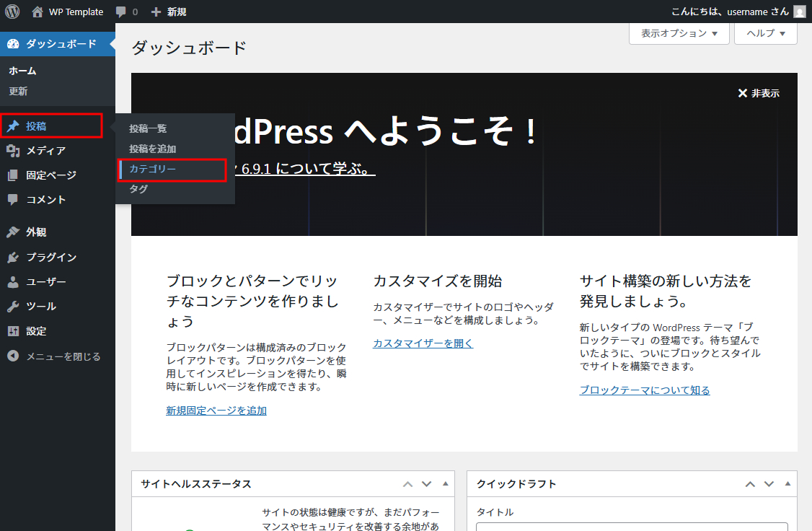Click the 新規固定ページを追加 link

[216, 411]
